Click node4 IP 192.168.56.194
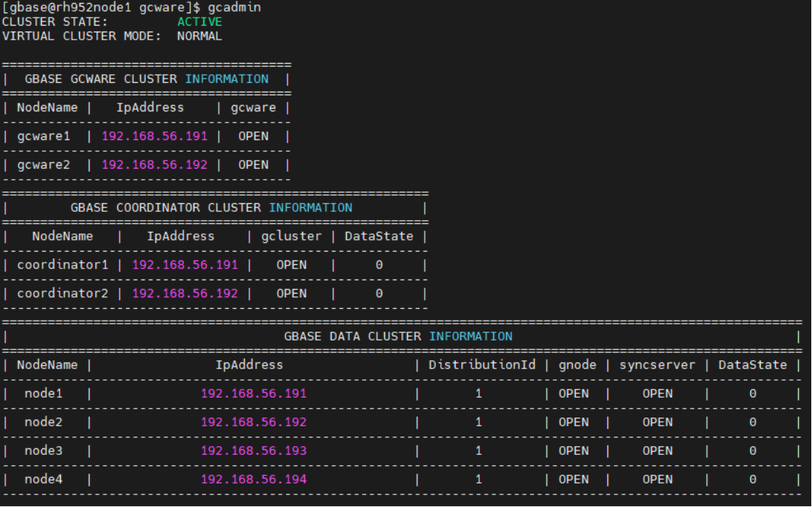 point(253,479)
